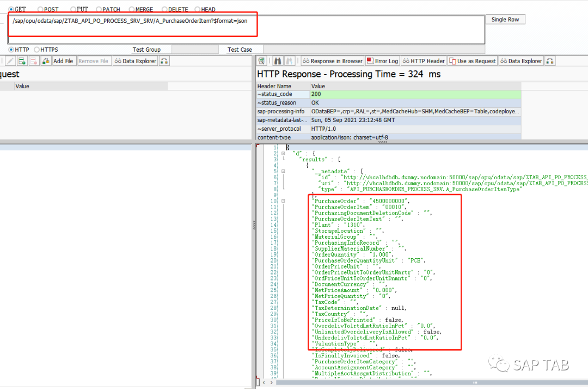Click the binoculars Find icon
Screen dimensions: 588x389
278,61
